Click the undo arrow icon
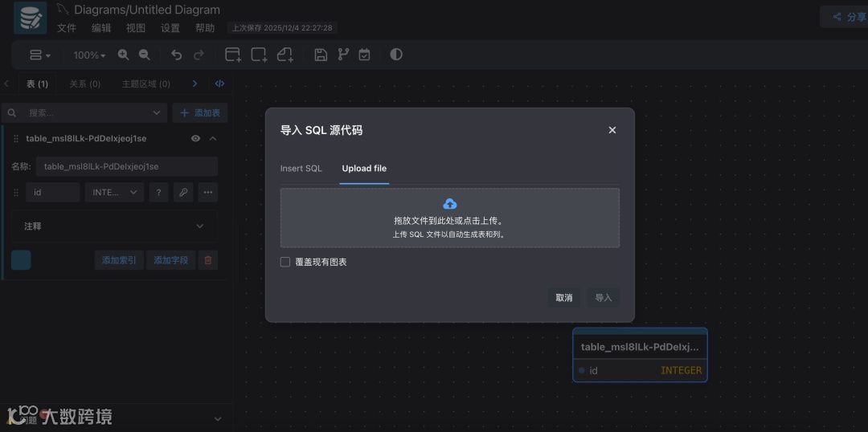 click(177, 55)
